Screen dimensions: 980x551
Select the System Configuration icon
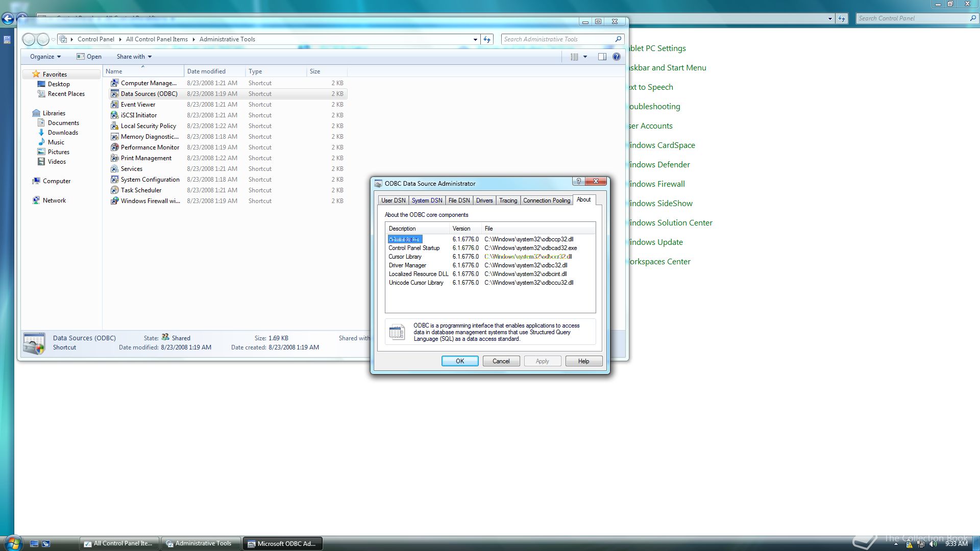pos(115,179)
